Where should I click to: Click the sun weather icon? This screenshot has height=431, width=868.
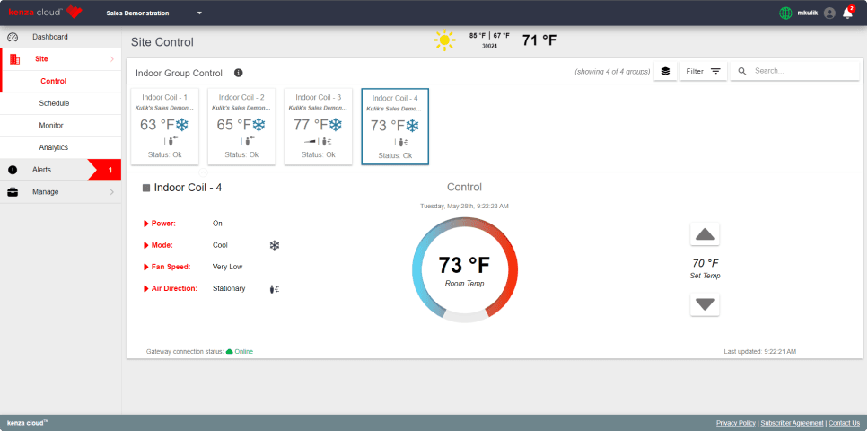(444, 40)
